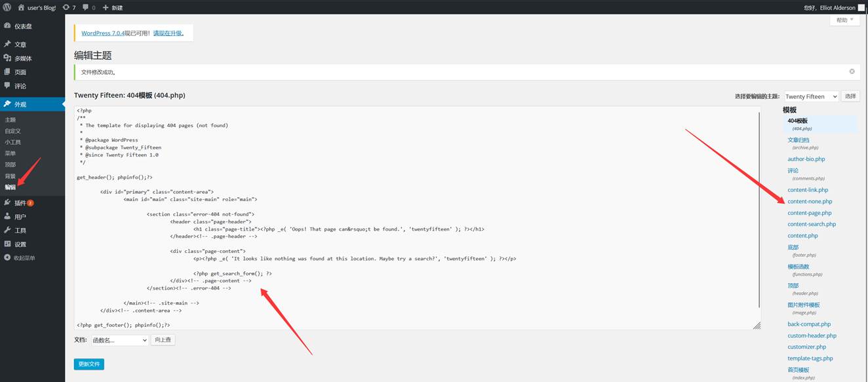
Task: Open content-link.php template file
Action: (x=808, y=190)
